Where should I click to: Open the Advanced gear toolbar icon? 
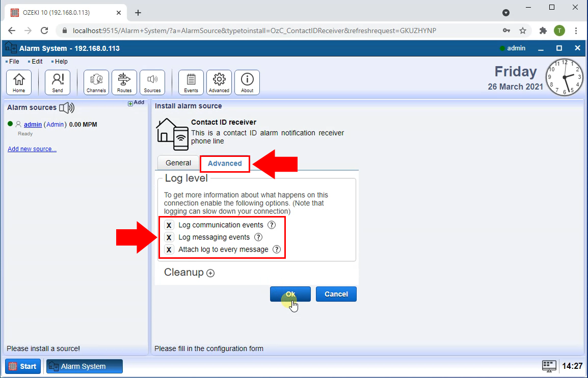(x=219, y=83)
